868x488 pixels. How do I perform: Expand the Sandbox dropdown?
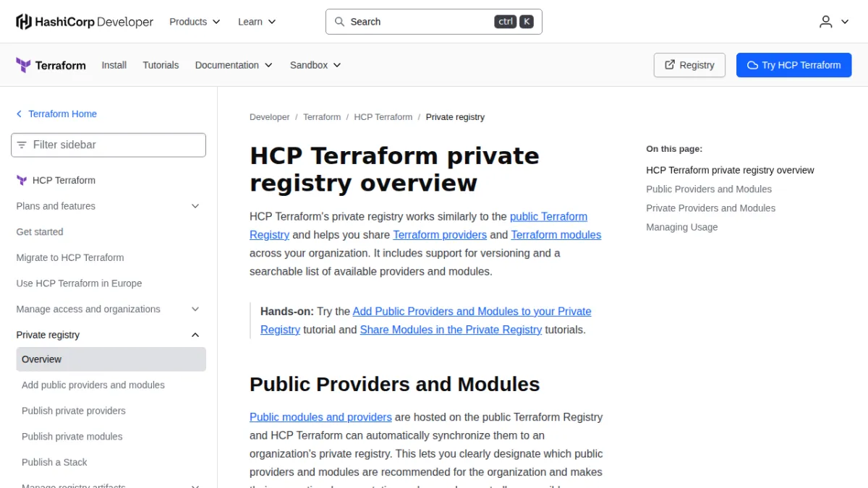[x=315, y=65]
